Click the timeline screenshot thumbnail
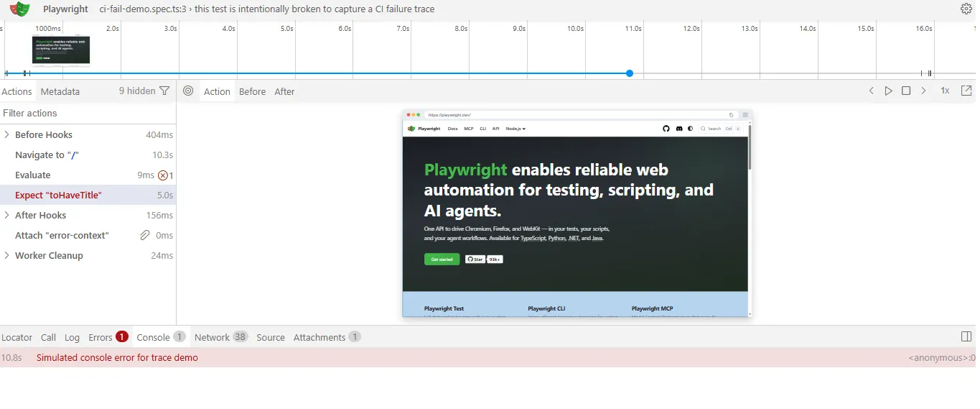980x409 pixels. coord(61,50)
